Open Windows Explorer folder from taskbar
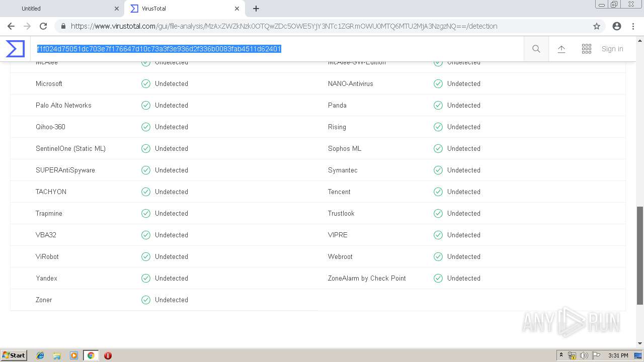Screen dimensions: 644x362 point(57,355)
